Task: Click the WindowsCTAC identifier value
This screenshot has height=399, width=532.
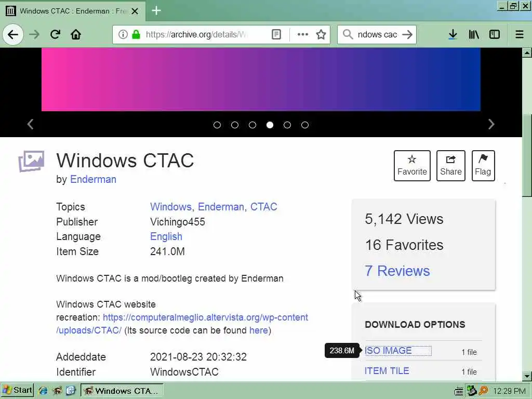Action: [184, 372]
